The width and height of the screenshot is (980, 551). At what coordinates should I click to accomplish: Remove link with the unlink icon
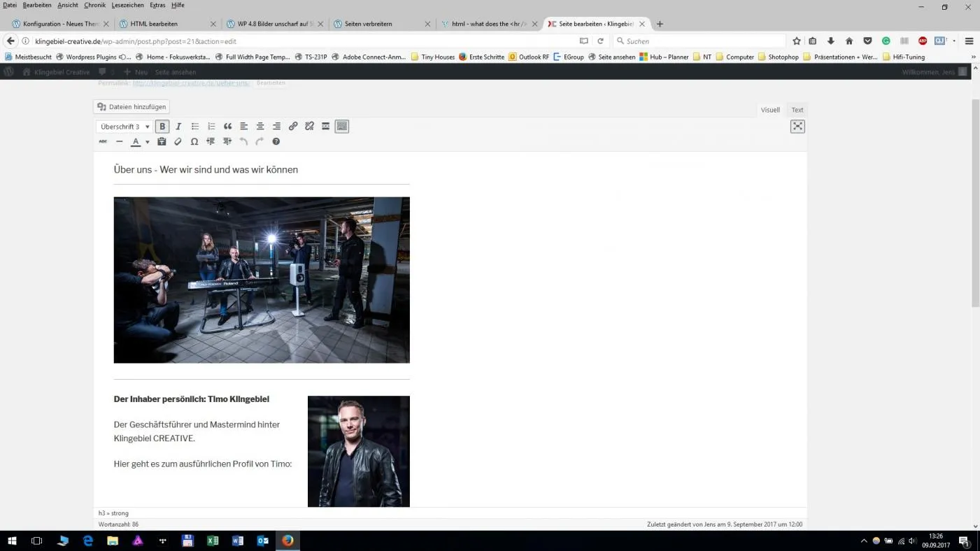pyautogui.click(x=309, y=127)
